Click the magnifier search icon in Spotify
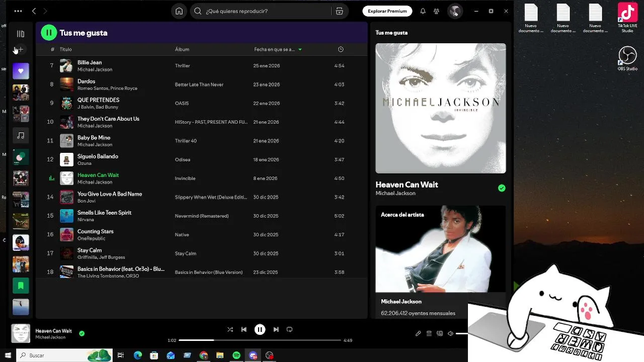This screenshot has height=362, width=644. pos(198,11)
